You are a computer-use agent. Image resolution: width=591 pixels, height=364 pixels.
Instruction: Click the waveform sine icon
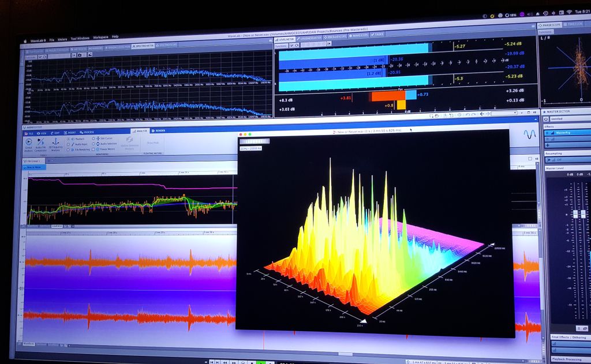point(529,133)
